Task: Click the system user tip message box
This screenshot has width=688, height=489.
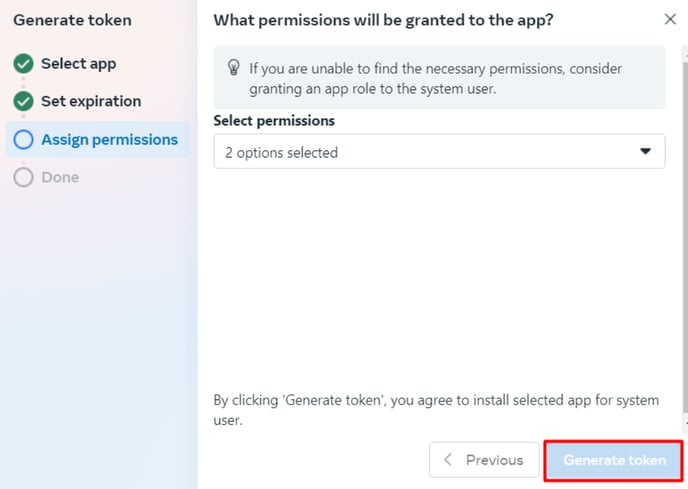Action: click(439, 78)
